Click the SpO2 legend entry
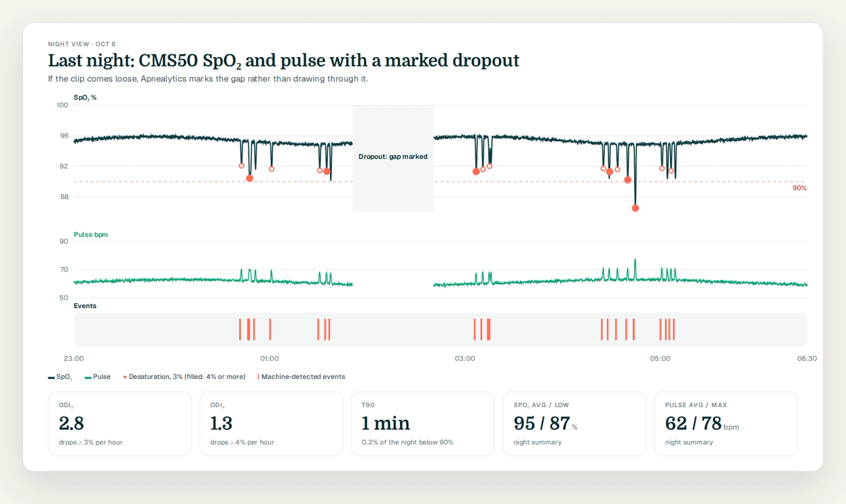Screen dimensions: 846x504 (60, 377)
